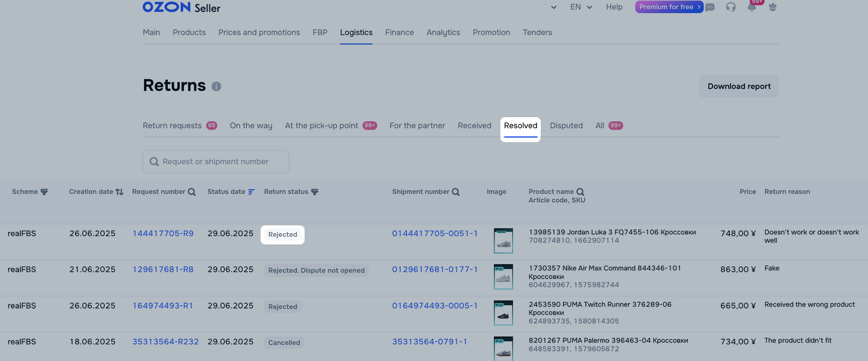The height and width of the screenshot is (361, 868).
Task: Click Rejected status of request 164974493-R1
Action: 283,307
